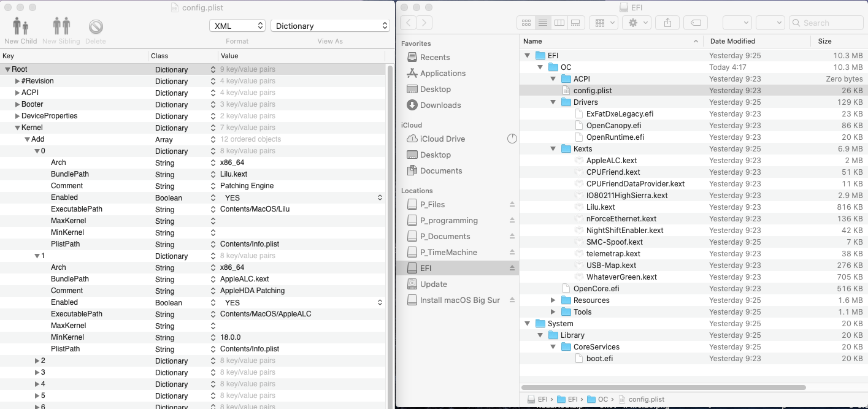Click the Finder Edit Tags button
The height and width of the screenshot is (409, 868).
[696, 23]
